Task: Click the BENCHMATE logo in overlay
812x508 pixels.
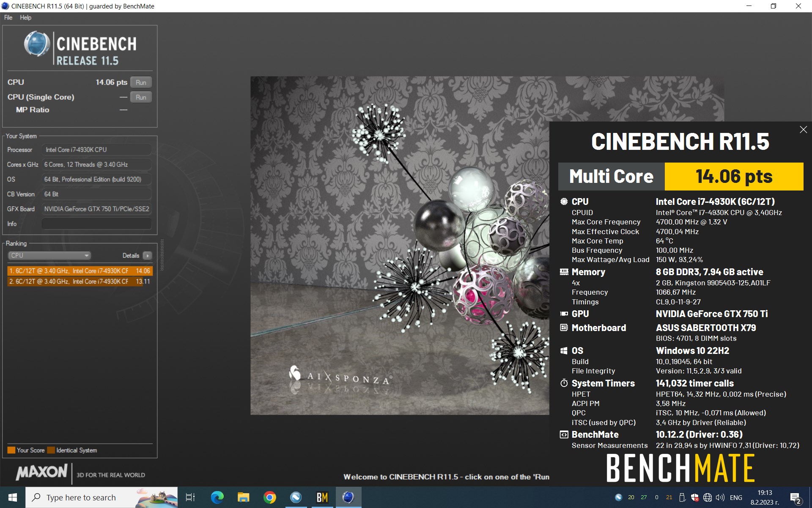Action: tap(680, 468)
